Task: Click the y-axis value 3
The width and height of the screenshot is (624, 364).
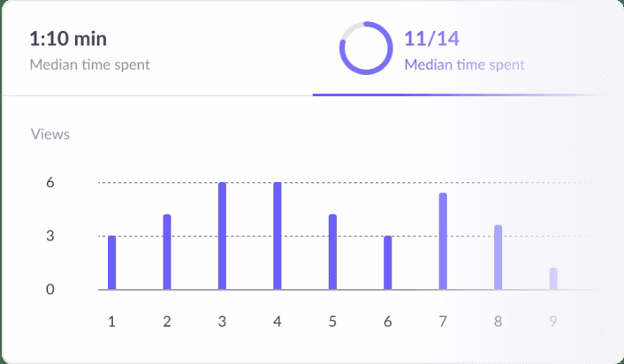Action: click(51, 236)
